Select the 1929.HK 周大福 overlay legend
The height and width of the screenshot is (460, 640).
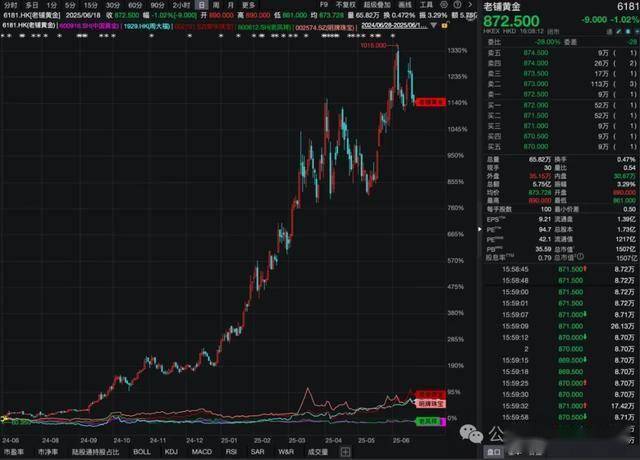[147, 26]
